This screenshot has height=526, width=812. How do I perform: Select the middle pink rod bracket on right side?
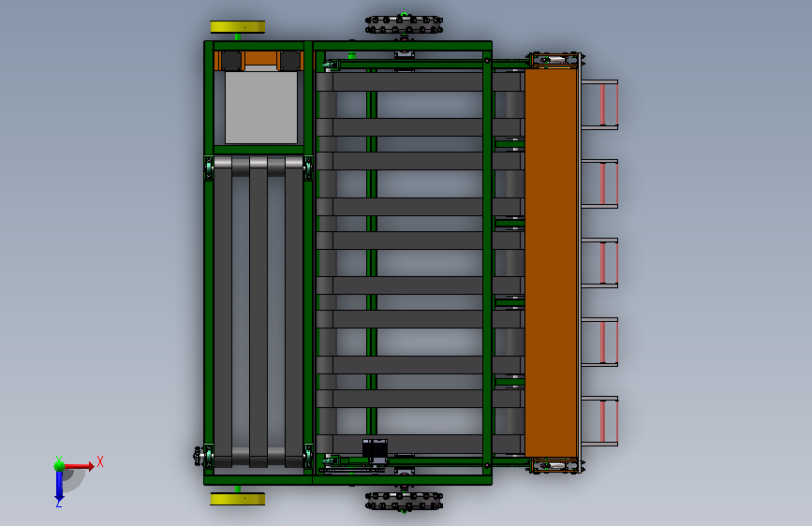(x=599, y=263)
